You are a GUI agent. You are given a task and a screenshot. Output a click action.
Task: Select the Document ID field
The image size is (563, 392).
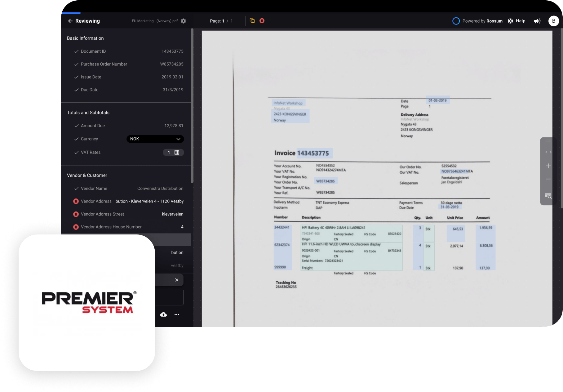[x=126, y=51]
